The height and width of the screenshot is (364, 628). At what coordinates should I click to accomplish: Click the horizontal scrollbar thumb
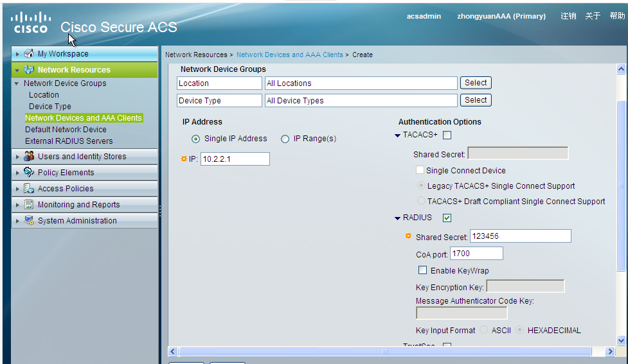(x=385, y=352)
